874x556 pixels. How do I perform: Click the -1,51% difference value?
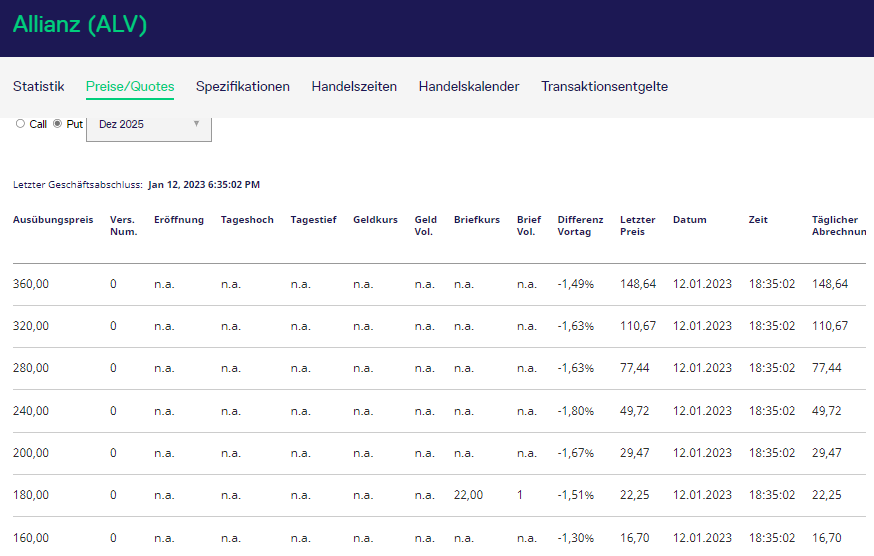click(576, 495)
